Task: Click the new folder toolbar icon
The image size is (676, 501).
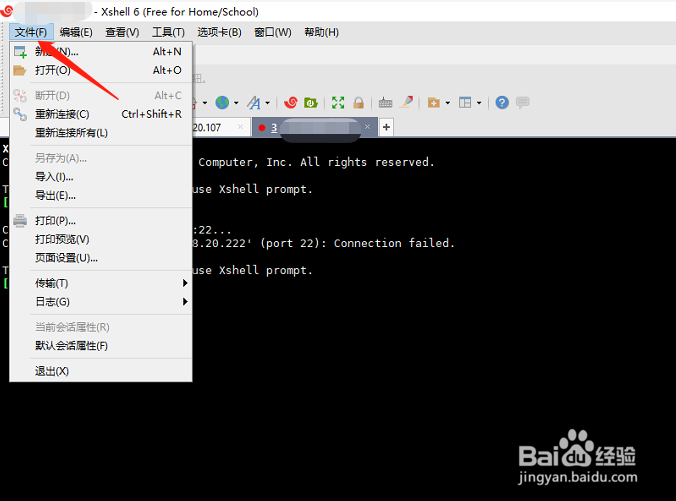Action: coord(434,103)
